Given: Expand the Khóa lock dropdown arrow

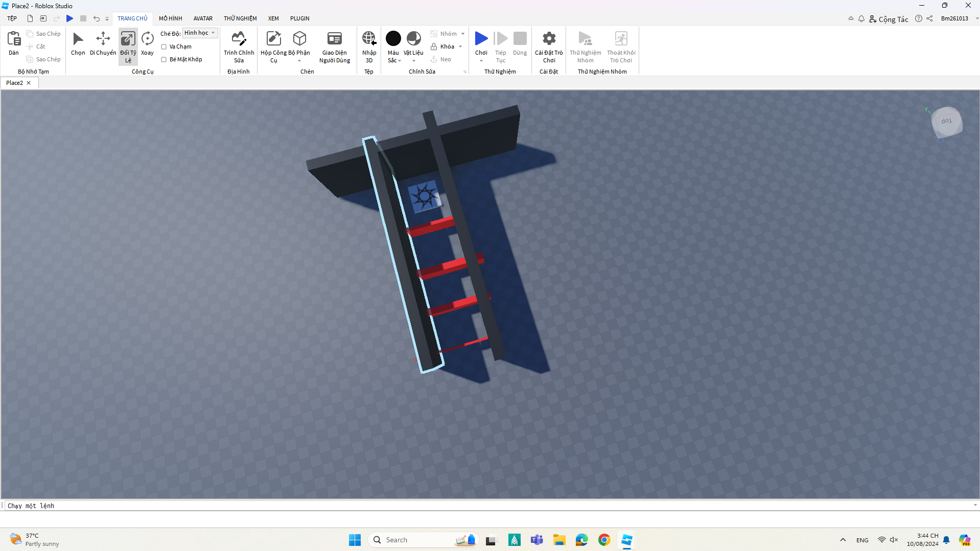Looking at the screenshot, I should (460, 47).
